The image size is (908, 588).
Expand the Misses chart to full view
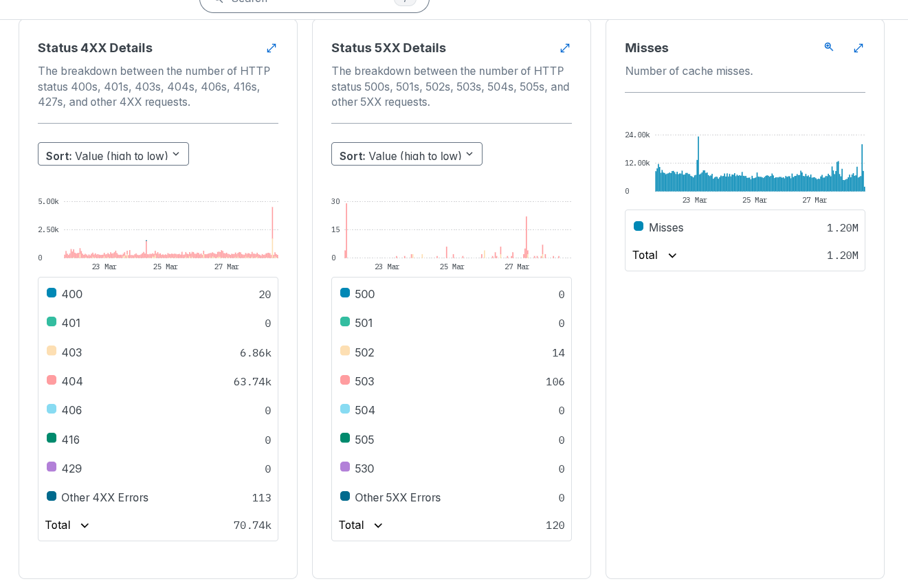pos(859,48)
